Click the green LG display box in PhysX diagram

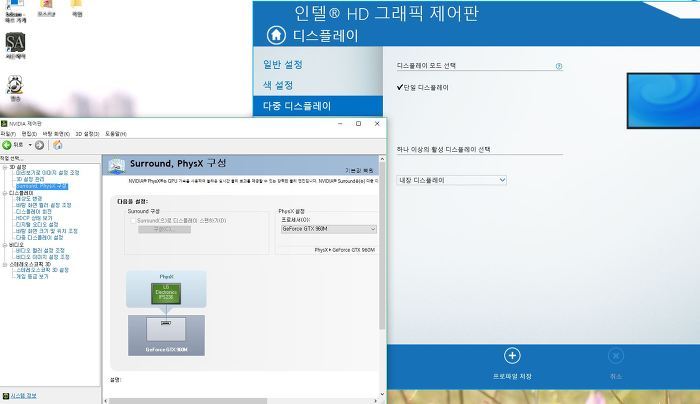(x=166, y=293)
